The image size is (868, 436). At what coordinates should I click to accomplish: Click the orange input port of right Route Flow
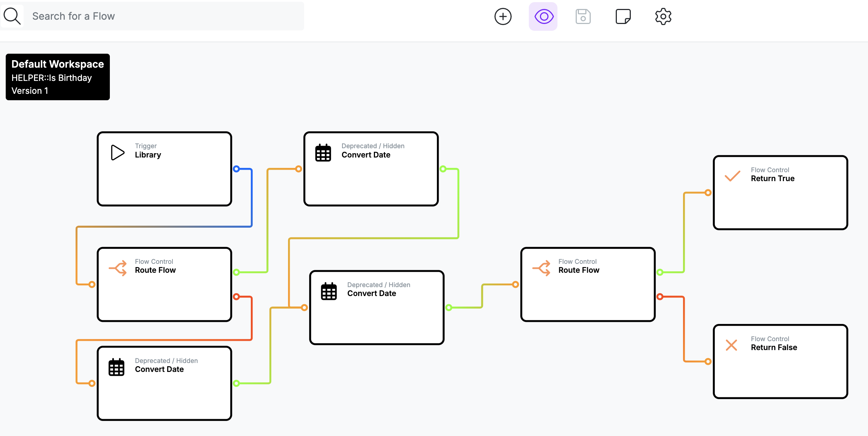pyautogui.click(x=515, y=284)
